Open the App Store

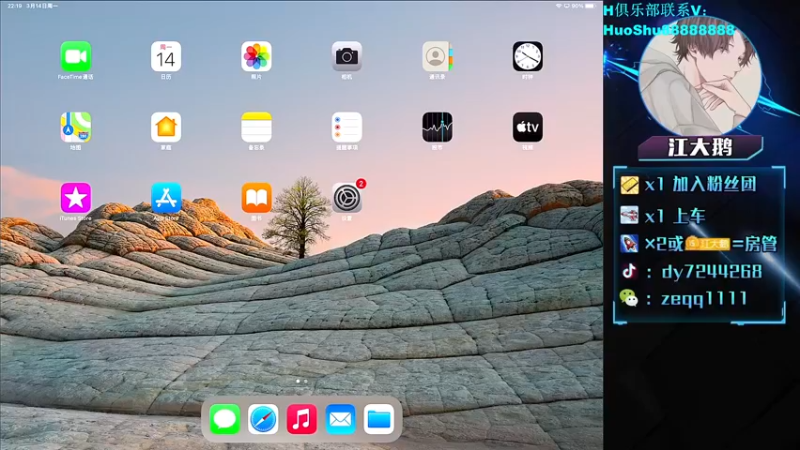pos(166,197)
